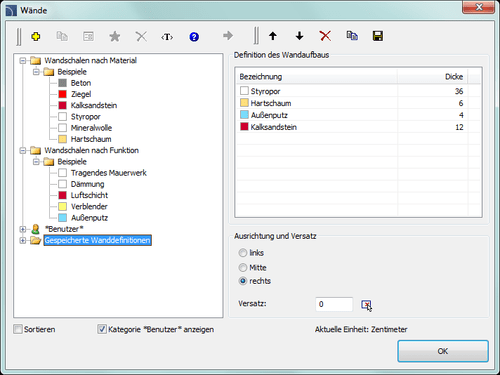Save wall definition with the floppy disk icon
The image size is (500, 375).
tap(378, 36)
